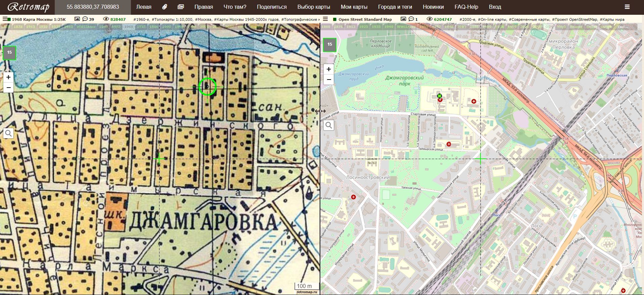Click the Open Street Standard Map title

tap(365, 19)
